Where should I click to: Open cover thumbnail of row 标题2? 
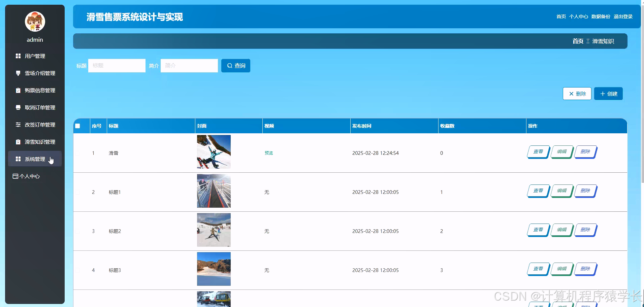[214, 230]
